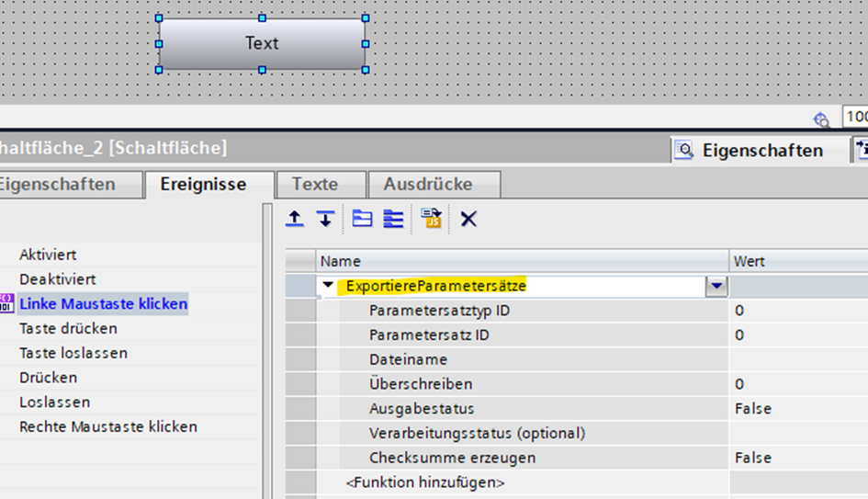Click the Verarbeitungsstatus (optional) value cell
Screen dimensions: 868x499
tap(798, 433)
